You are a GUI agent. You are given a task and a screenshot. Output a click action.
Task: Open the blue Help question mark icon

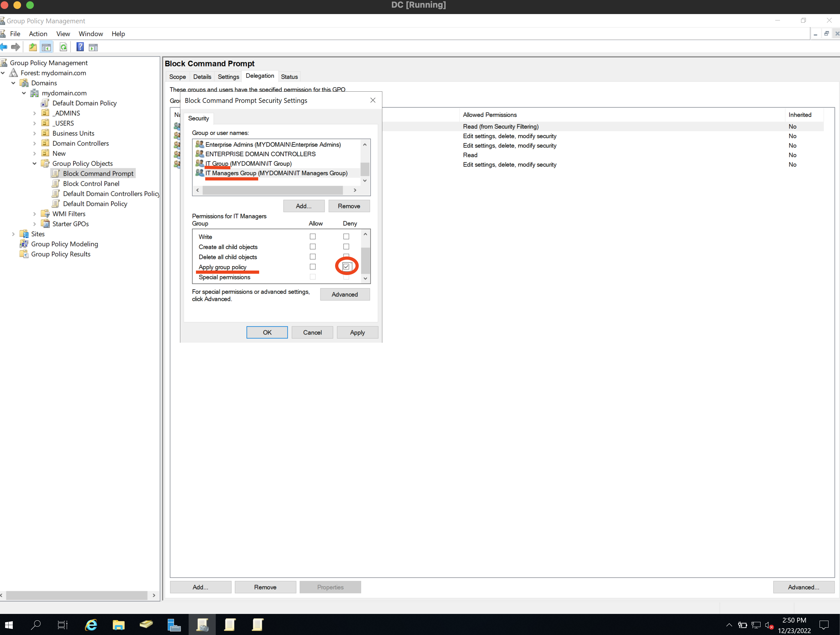tap(80, 47)
